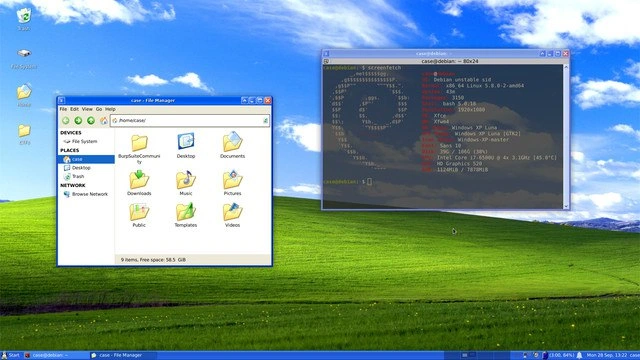
Task: Open View menu in File Manager
Action: tap(87, 109)
